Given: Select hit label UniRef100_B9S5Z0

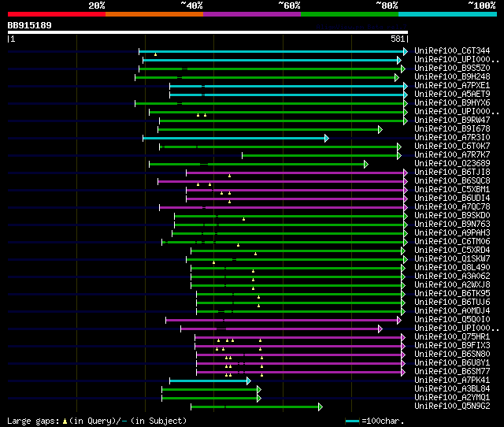Looking at the screenshot, I should coord(452,69).
